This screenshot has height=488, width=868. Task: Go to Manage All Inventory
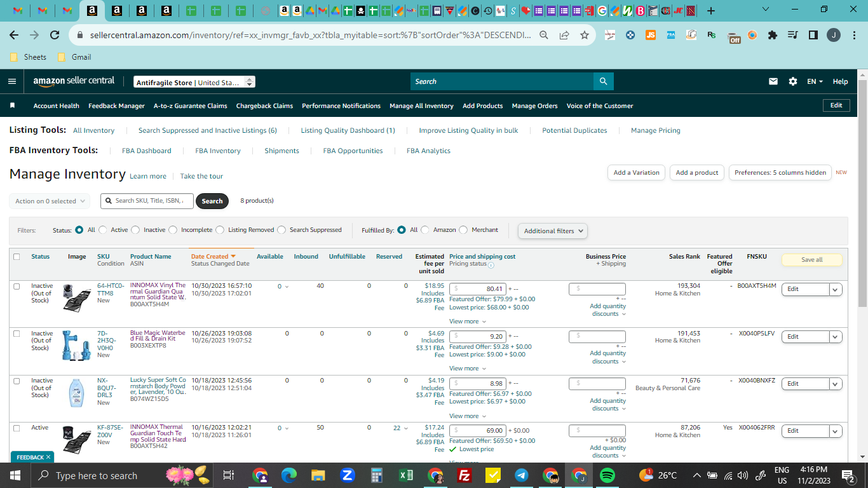421,105
